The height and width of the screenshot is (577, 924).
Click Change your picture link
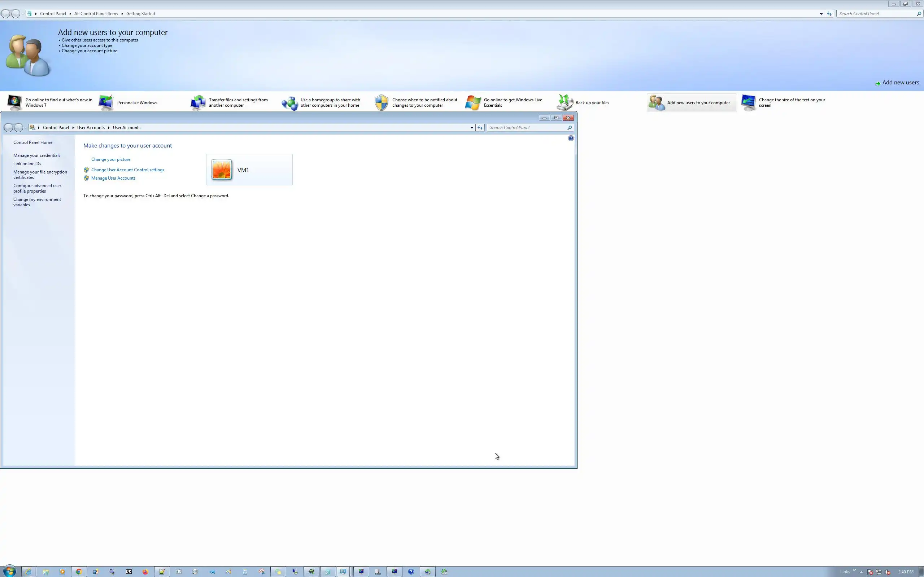[x=111, y=159]
